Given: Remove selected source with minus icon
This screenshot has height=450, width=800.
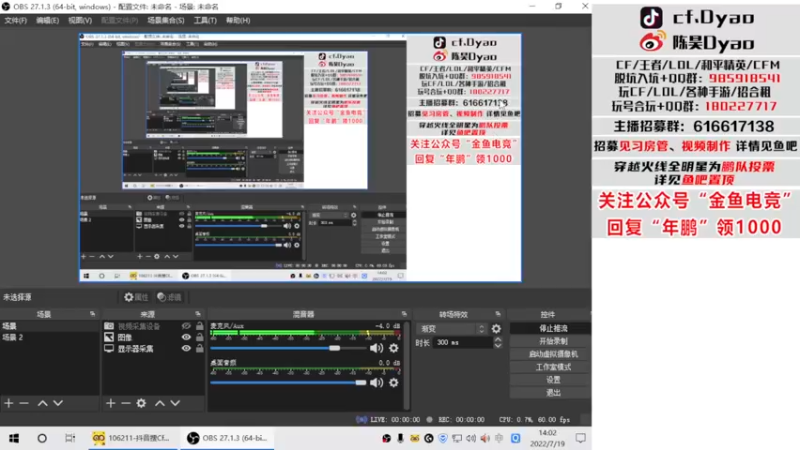Looking at the screenshot, I should point(126,403).
